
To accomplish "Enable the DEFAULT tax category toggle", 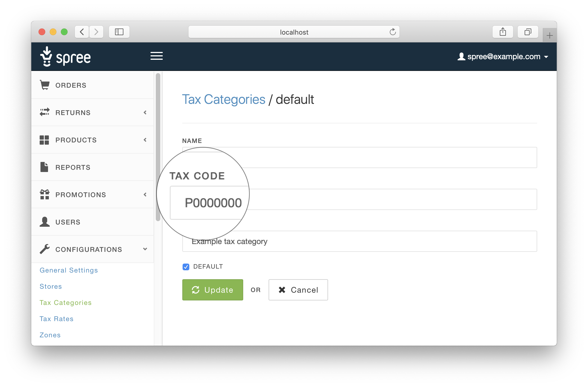I will 186,266.
